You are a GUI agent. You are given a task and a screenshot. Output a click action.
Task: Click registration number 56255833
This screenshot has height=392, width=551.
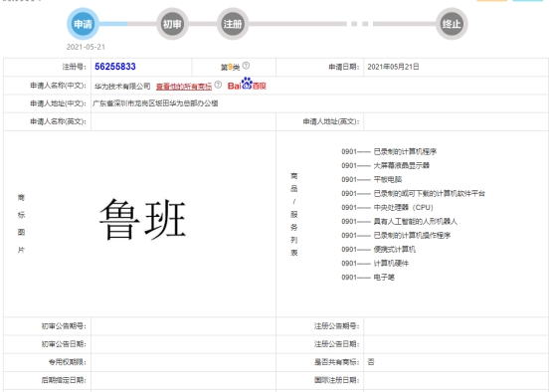(115, 67)
